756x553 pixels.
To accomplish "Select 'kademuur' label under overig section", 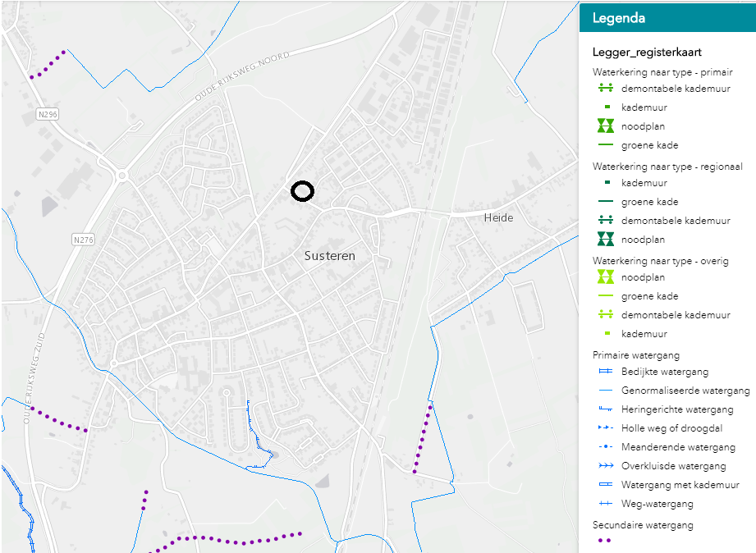I will [644, 334].
